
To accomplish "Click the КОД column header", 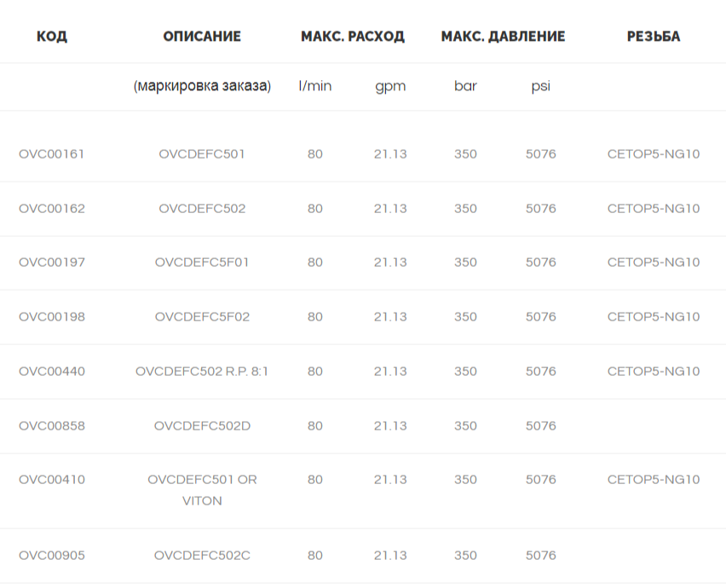I will [x=52, y=36].
